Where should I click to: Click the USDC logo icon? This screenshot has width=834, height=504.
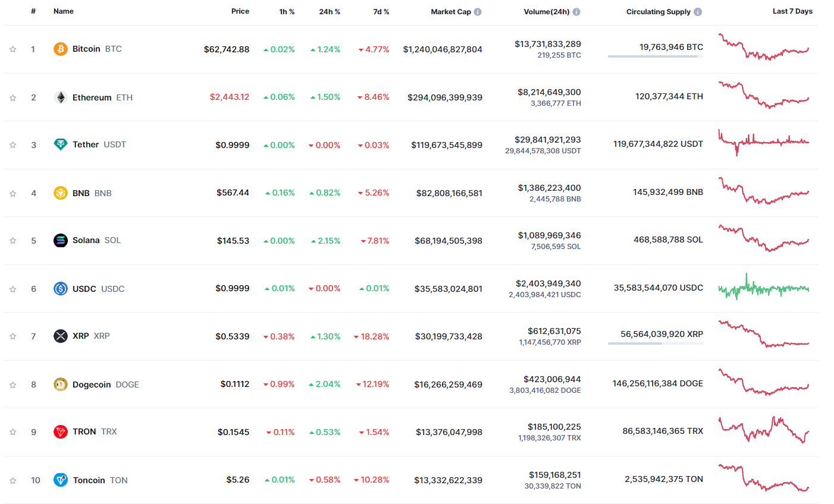(x=61, y=289)
